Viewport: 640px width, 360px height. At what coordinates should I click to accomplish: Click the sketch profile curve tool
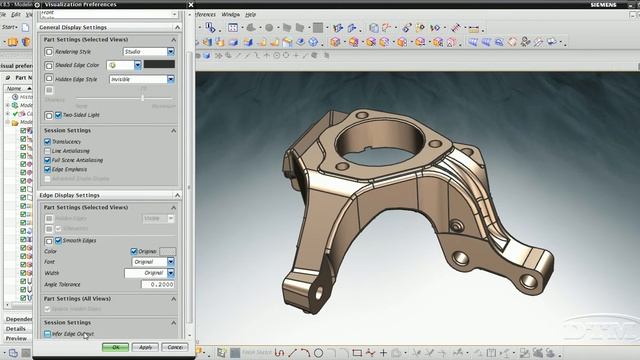(279, 353)
